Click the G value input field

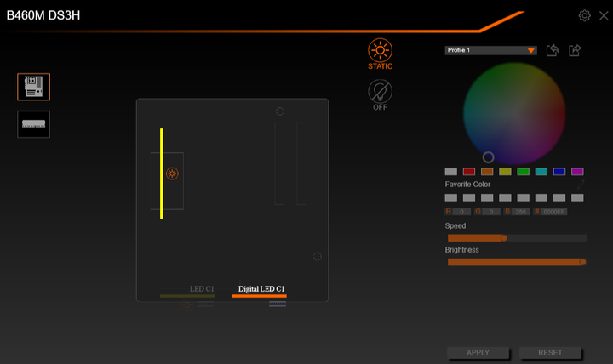[491, 212]
